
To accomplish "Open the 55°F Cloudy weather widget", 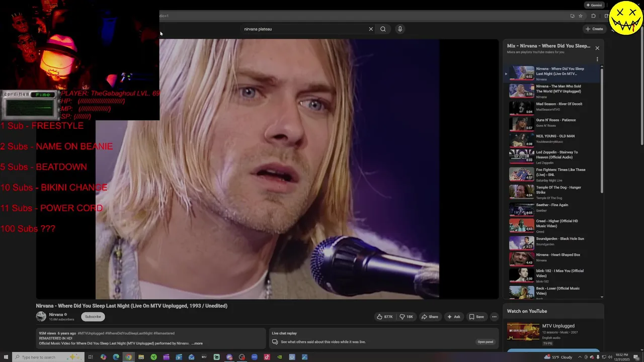I will [x=558, y=357].
